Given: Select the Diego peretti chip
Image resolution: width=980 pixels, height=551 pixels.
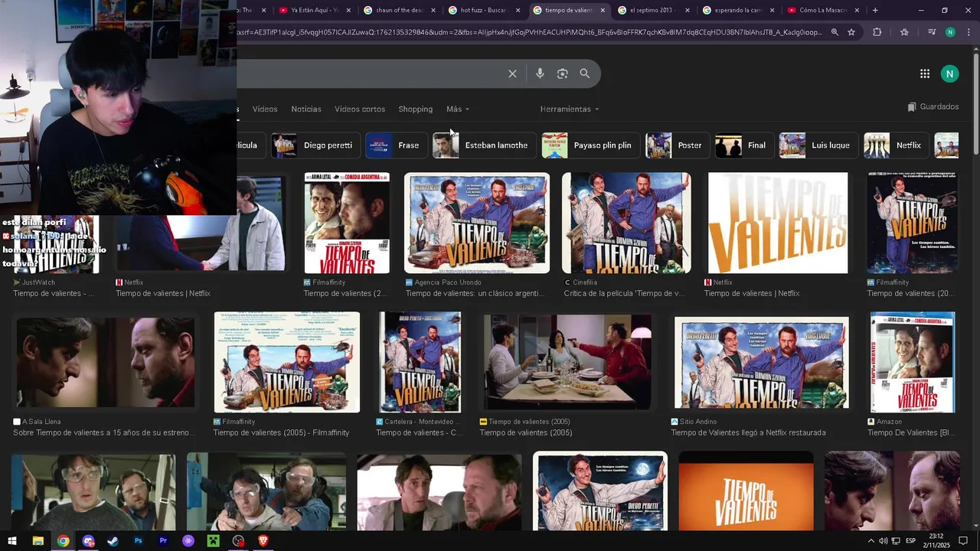Looking at the screenshot, I should (x=315, y=145).
